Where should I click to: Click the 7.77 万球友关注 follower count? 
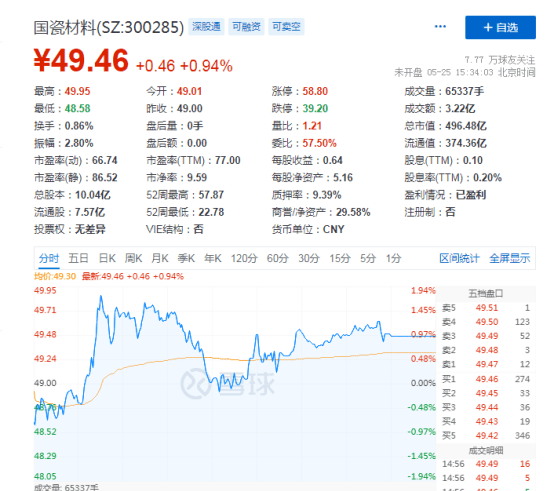500,60
